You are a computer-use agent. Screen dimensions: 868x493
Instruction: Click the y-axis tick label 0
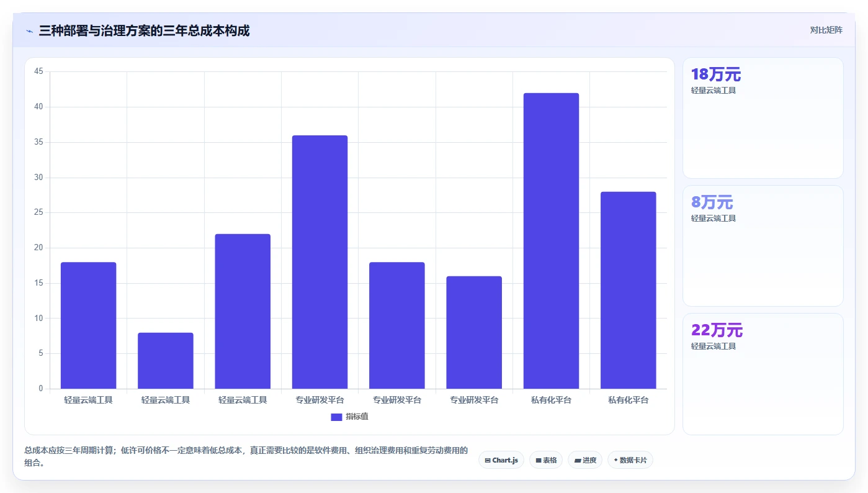[x=41, y=389]
